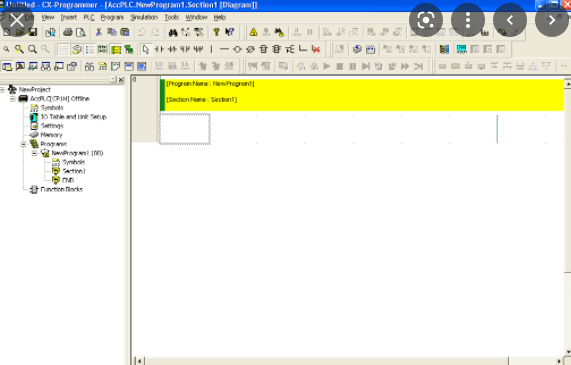Click the red X delete line tool
Image resolution: width=571 pixels, height=365 pixels.
click(x=316, y=49)
